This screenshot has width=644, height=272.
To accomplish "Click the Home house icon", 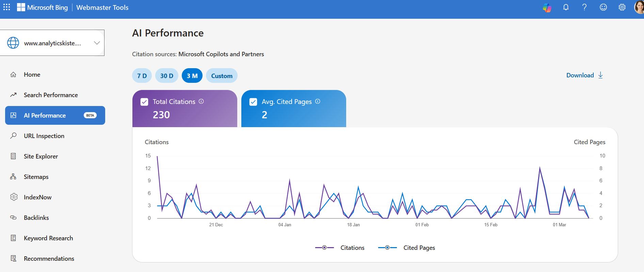I will (13, 75).
